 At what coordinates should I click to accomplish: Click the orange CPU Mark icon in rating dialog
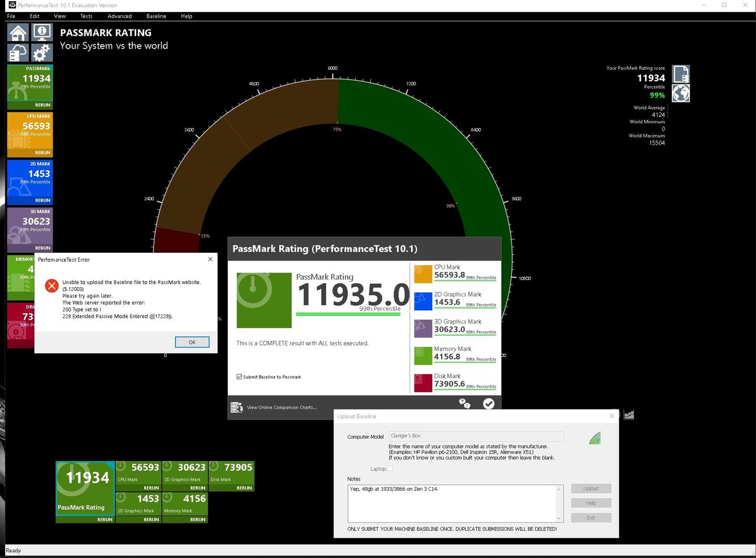pyautogui.click(x=423, y=274)
